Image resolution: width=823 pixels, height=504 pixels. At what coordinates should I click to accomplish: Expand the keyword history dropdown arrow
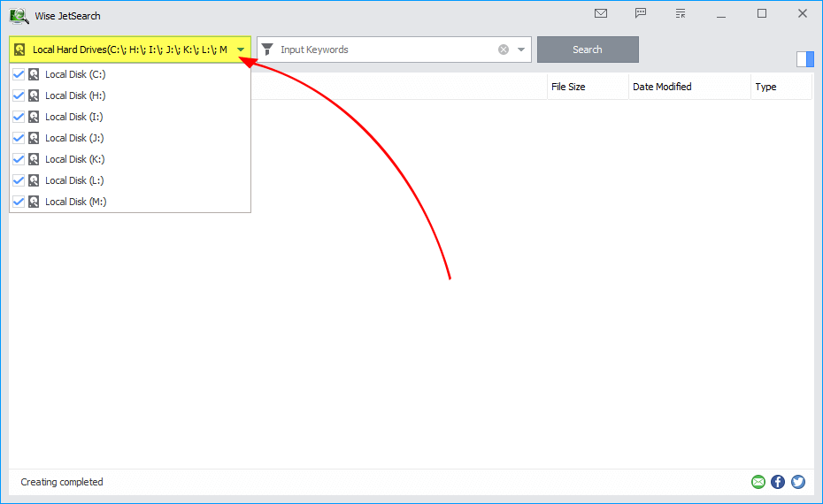pyautogui.click(x=521, y=50)
